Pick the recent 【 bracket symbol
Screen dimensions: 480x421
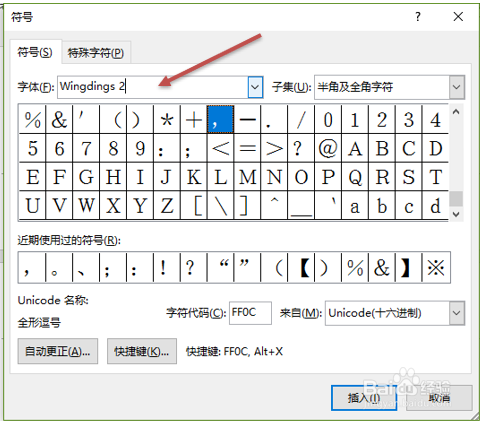301,268
